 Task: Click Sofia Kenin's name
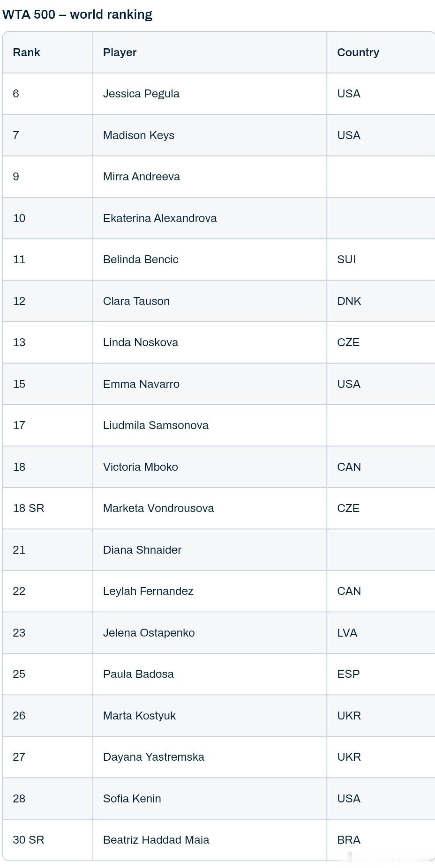click(132, 799)
